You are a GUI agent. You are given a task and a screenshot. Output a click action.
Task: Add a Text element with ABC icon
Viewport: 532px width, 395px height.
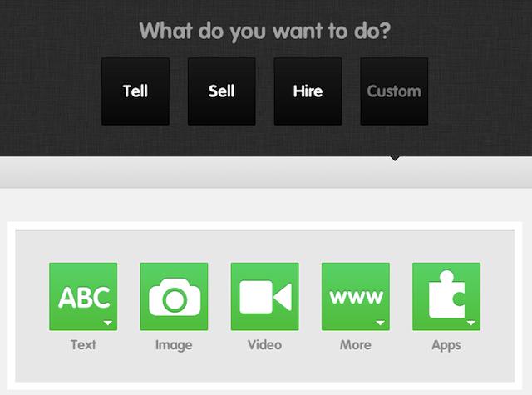83,296
